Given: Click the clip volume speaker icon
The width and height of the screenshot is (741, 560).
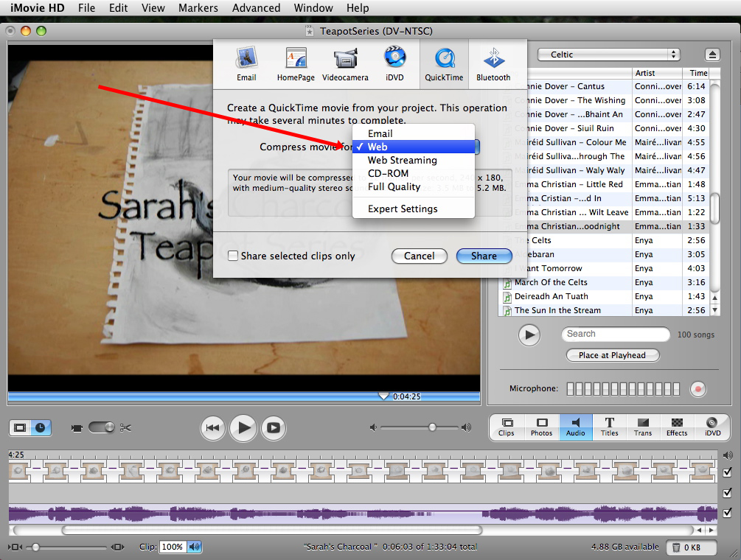Looking at the screenshot, I should click(x=194, y=547).
